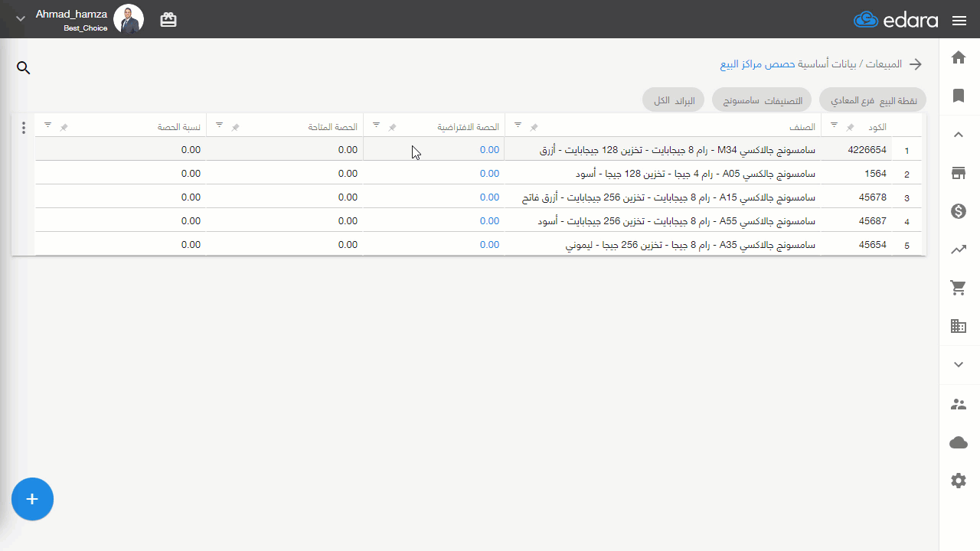Go to Home in the sidebar
The image size is (980, 551).
959,57
